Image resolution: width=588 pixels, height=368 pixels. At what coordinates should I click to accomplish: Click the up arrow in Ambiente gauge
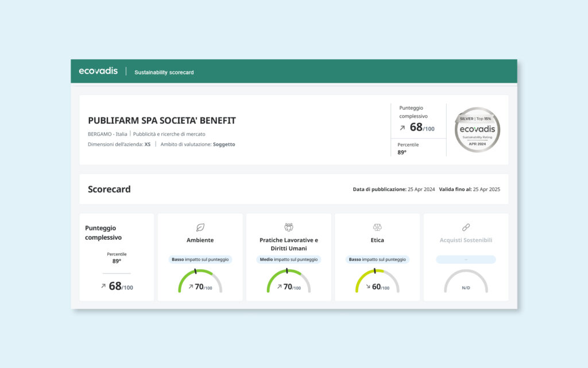[191, 286]
